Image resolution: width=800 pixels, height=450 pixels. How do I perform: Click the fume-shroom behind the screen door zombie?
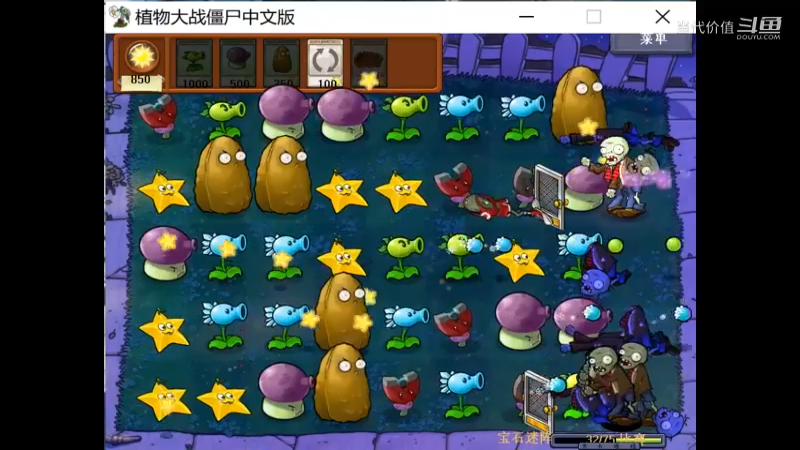tap(586, 188)
